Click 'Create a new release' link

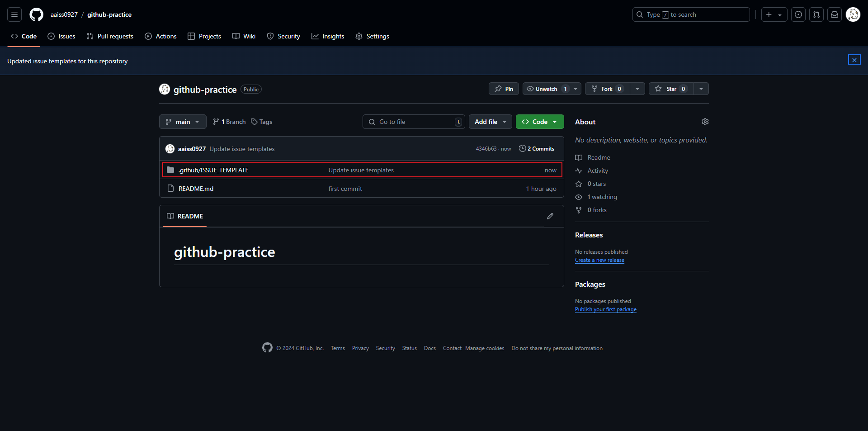(x=599, y=260)
